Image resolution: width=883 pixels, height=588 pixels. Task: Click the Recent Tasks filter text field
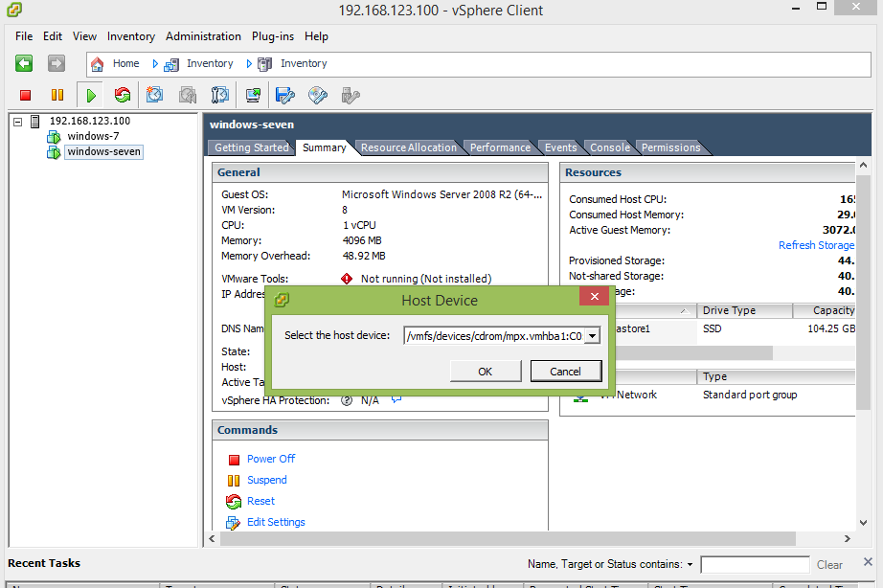pos(753,565)
